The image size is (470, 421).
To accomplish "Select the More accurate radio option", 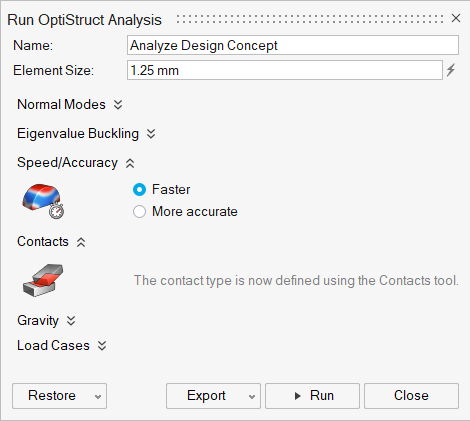I will (139, 211).
